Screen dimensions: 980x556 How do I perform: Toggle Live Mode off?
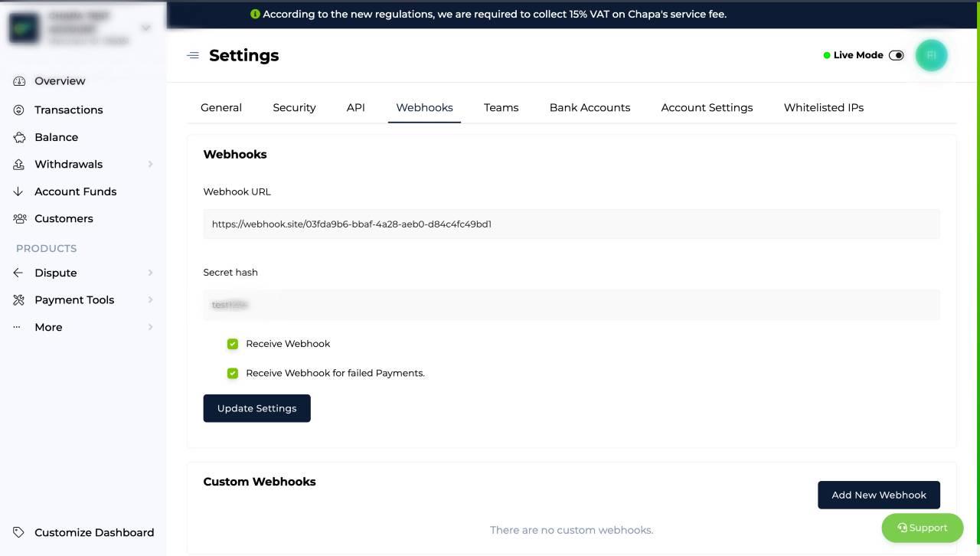(x=897, y=54)
